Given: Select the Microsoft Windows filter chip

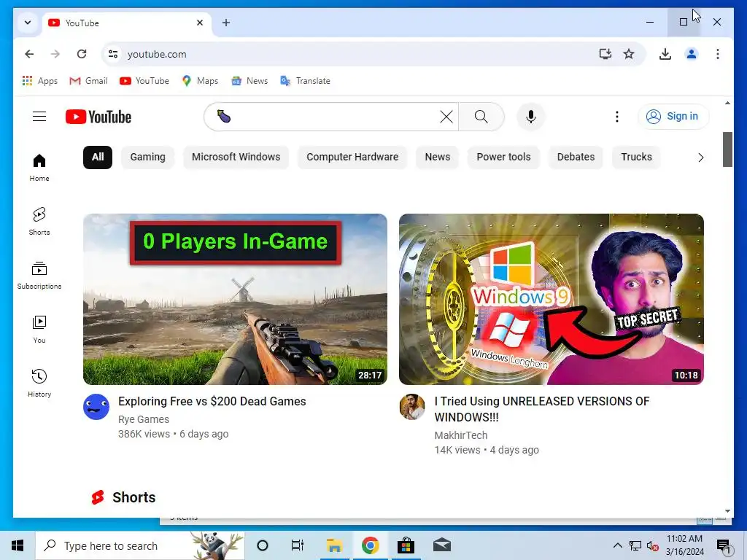Looking at the screenshot, I should tap(236, 157).
